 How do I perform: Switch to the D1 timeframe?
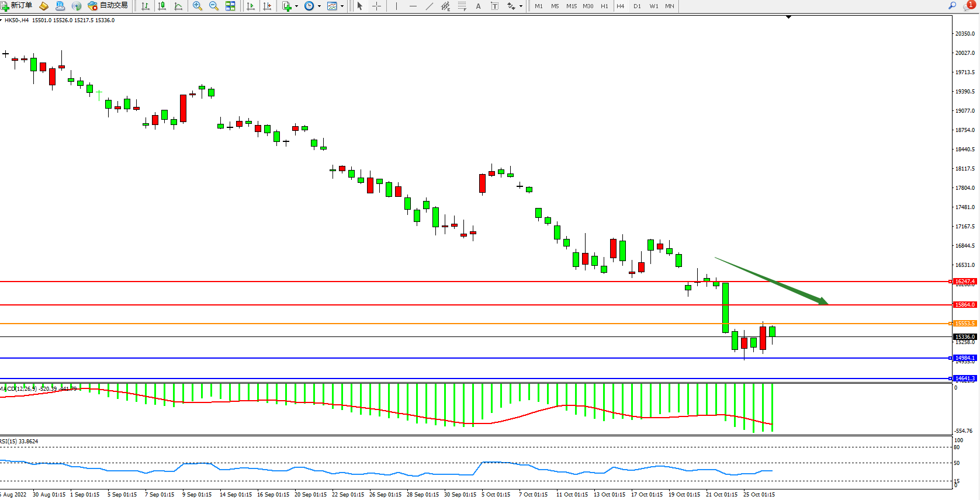coord(637,6)
